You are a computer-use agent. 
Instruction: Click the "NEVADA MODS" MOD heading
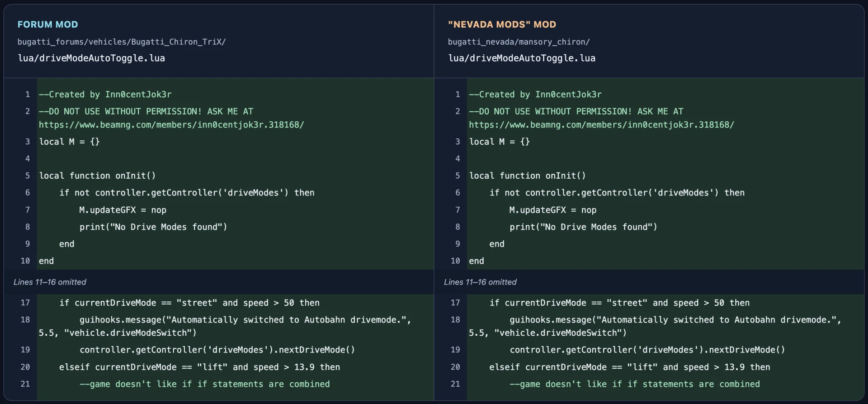tap(502, 24)
